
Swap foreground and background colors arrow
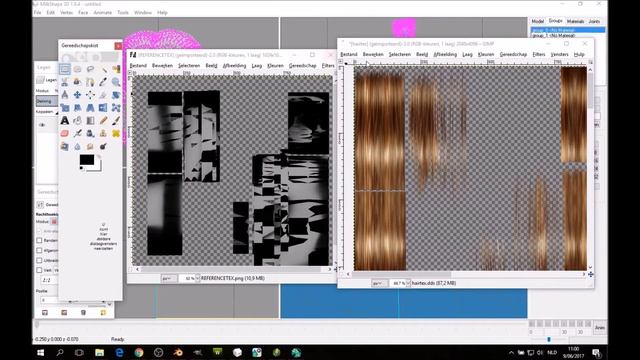pos(98,157)
